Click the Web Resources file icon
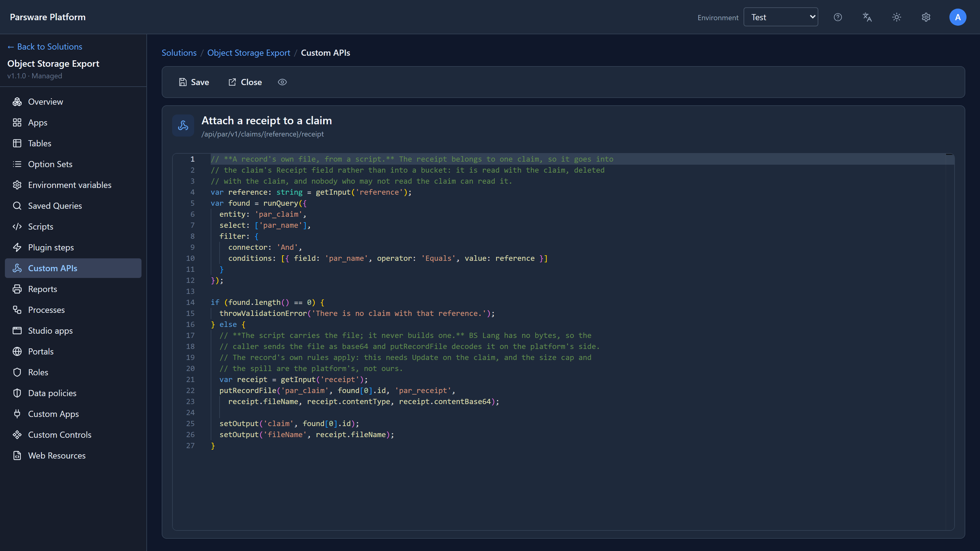Screen dimensions: 980x551 click(x=17, y=455)
